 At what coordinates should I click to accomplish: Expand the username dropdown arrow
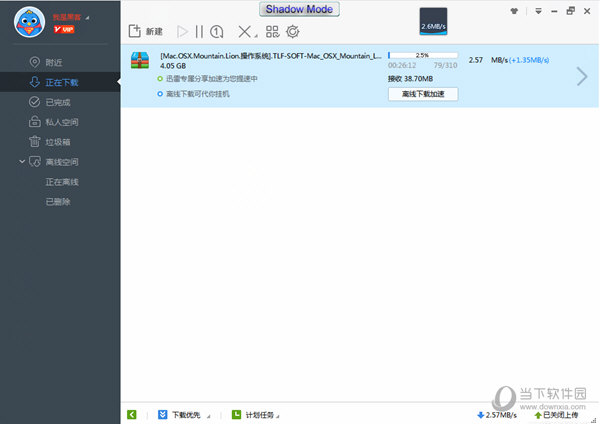[87, 18]
